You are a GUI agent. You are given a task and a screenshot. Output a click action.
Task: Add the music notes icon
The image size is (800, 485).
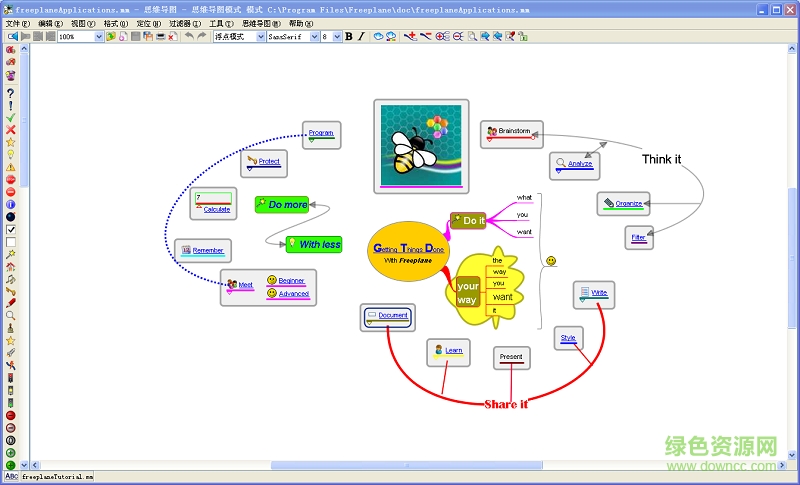10,279
